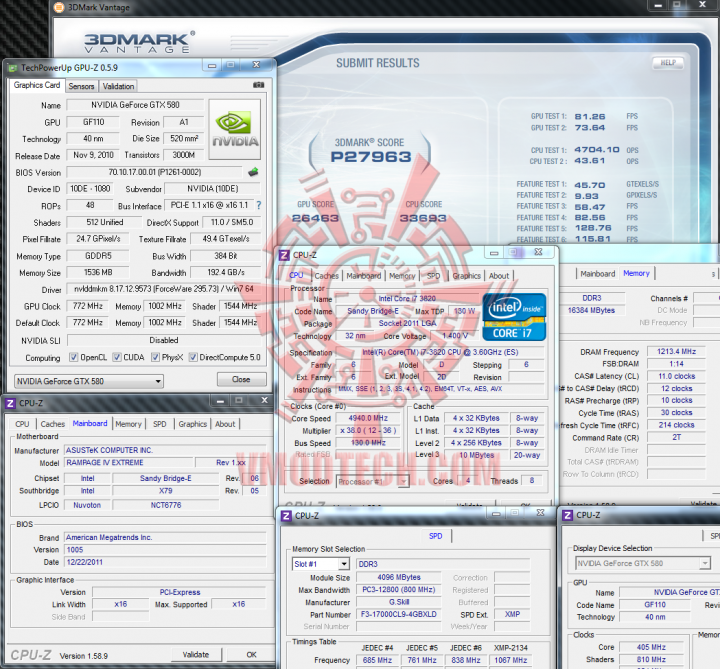The height and width of the screenshot is (669, 720).
Task: Click the Manufacturer field G.Skill
Action: click(399, 602)
